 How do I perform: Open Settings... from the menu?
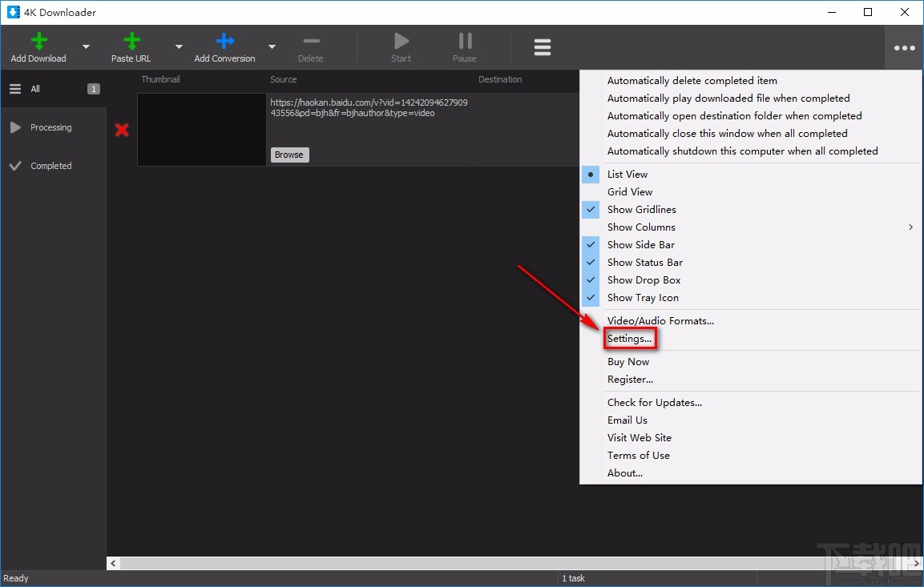click(x=629, y=339)
